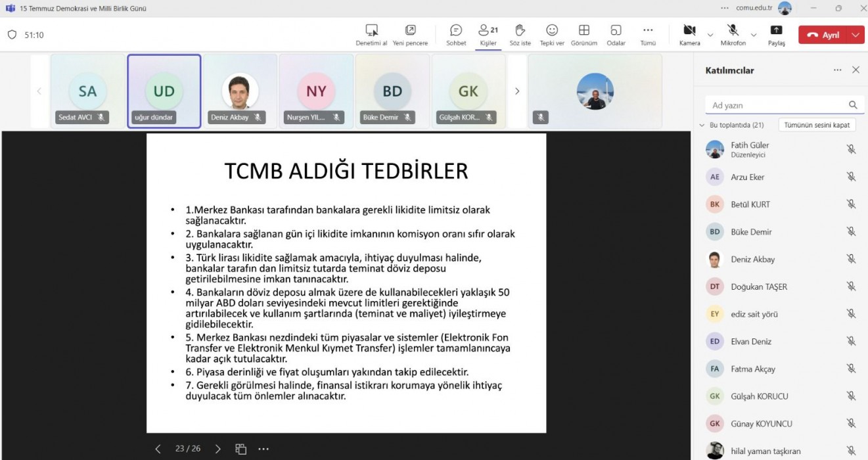Collapse the Bu toplantıda (21) list

pos(702,125)
